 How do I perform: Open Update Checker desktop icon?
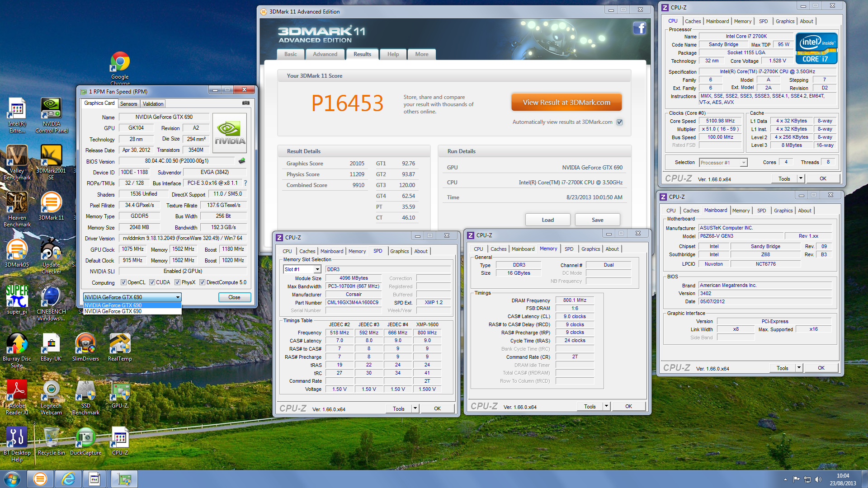(x=51, y=257)
